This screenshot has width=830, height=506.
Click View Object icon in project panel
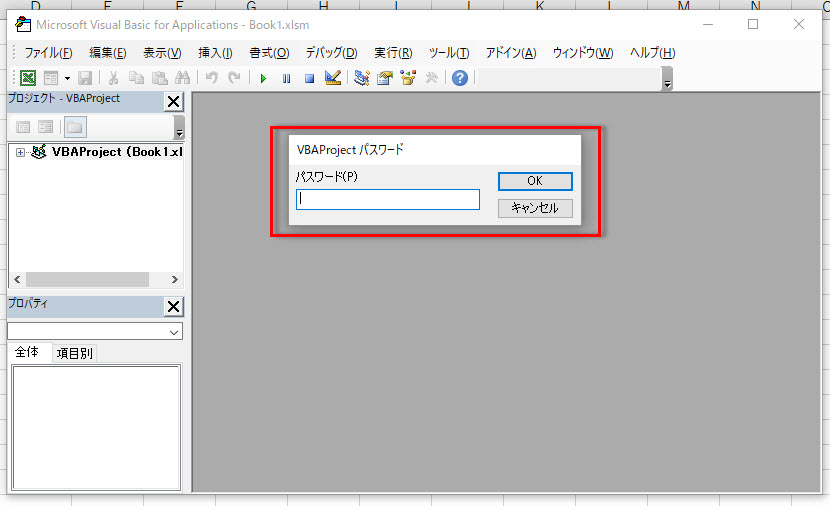coord(46,127)
